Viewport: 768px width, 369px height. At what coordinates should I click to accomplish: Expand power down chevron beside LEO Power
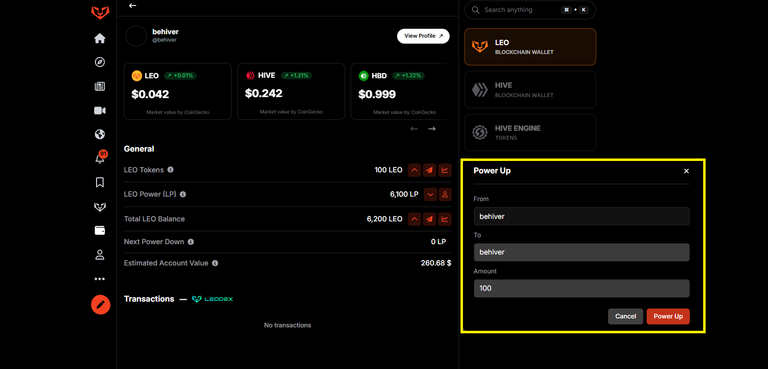(x=430, y=195)
